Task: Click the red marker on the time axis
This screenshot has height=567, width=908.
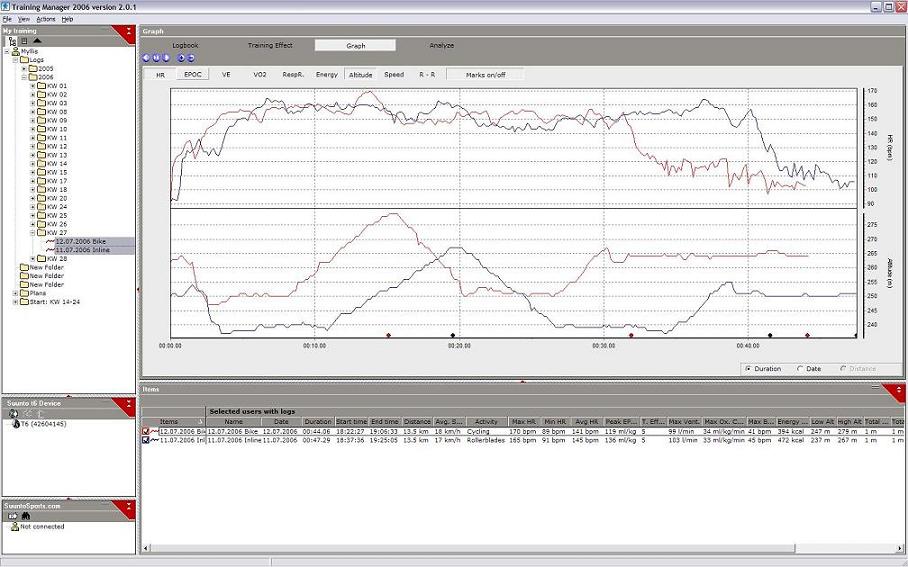Action: (388, 335)
